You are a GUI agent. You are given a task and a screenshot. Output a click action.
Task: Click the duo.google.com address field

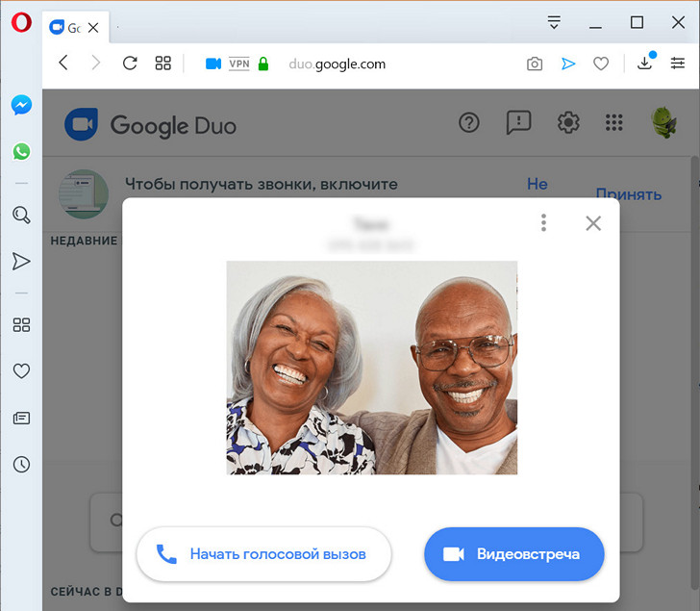click(337, 64)
